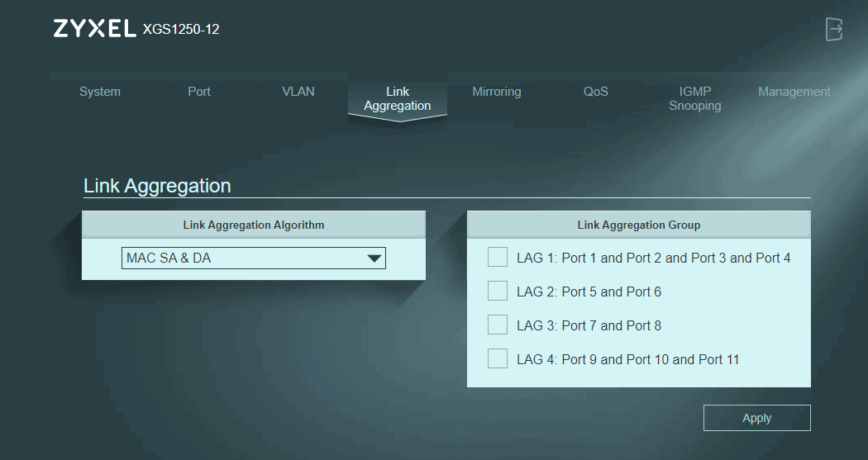Open the Mirroring tab
868x460 pixels.
tap(497, 92)
